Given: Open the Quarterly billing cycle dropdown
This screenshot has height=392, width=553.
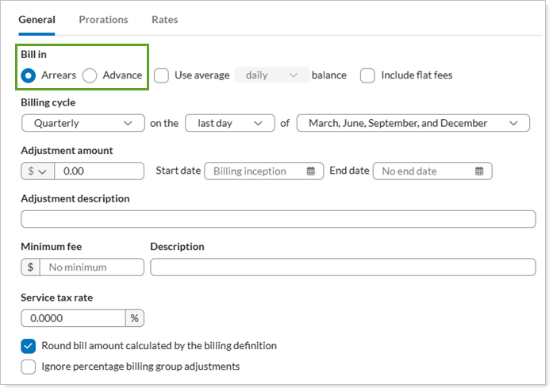Looking at the screenshot, I should [x=83, y=123].
